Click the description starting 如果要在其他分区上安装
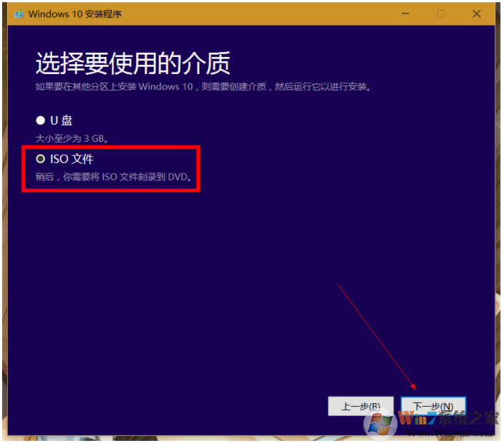504x443 pixels. click(x=203, y=87)
